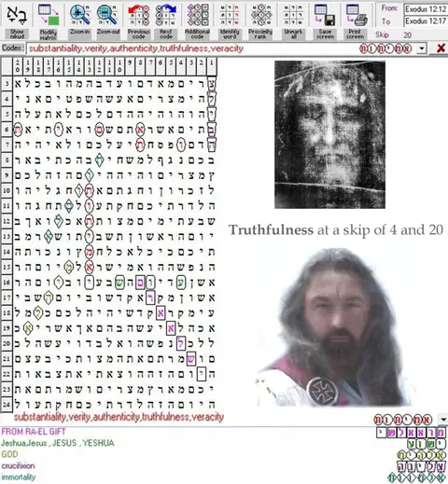The width and height of the screenshot is (448, 484).
Task: Close the codes bar with red X
Action: (441, 48)
